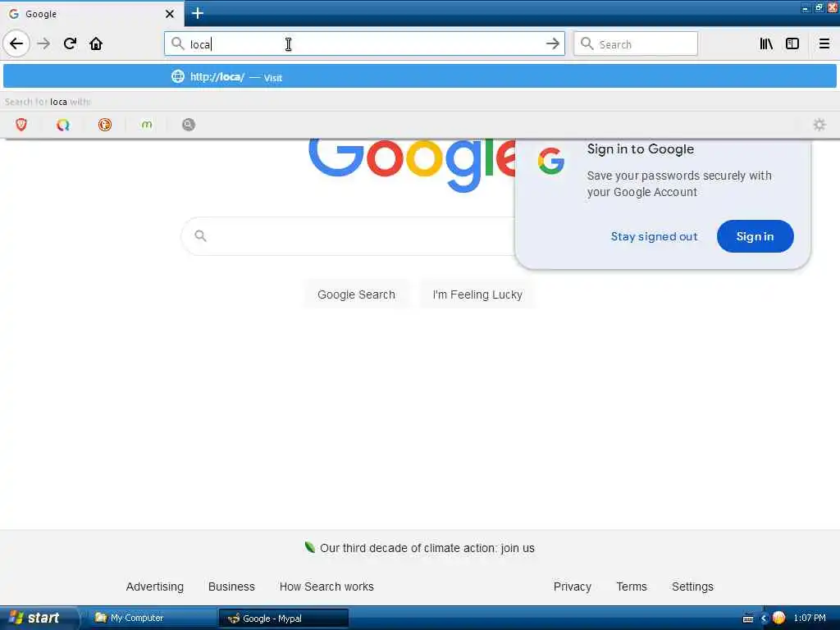Reload the current page
840x630 pixels.
[70, 43]
